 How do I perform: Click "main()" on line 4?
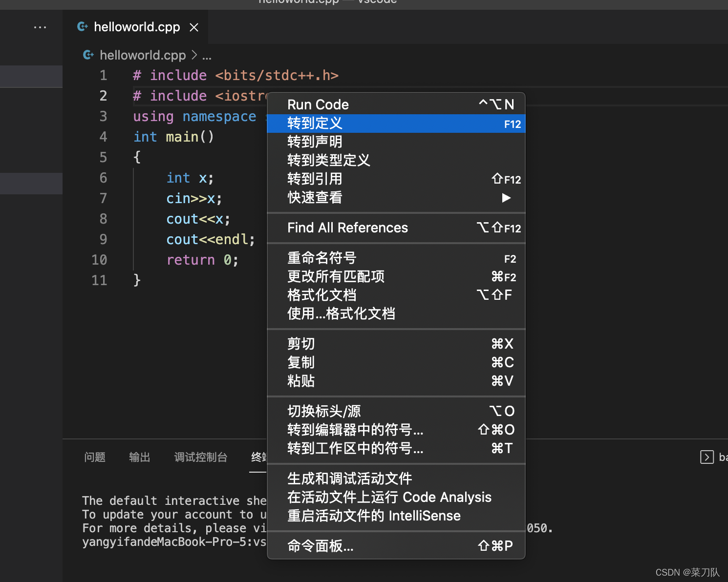point(190,137)
